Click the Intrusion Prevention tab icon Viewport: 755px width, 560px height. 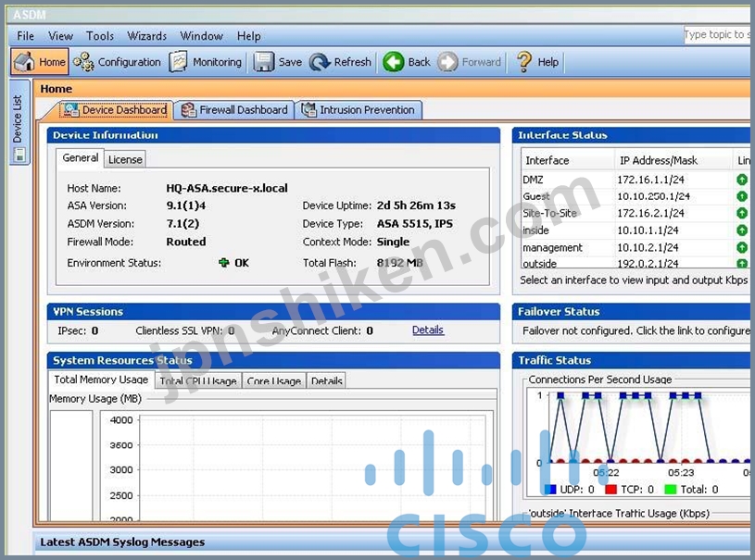tap(308, 110)
